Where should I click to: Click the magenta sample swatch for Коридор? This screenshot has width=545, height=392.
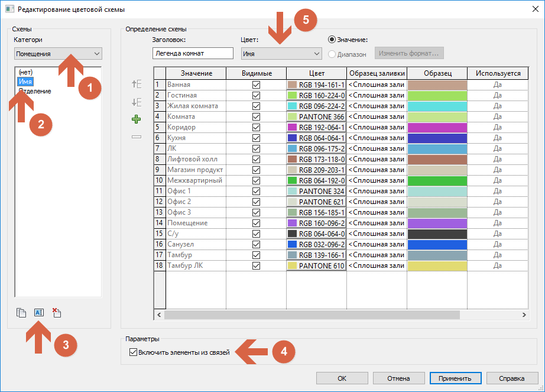[437, 128]
